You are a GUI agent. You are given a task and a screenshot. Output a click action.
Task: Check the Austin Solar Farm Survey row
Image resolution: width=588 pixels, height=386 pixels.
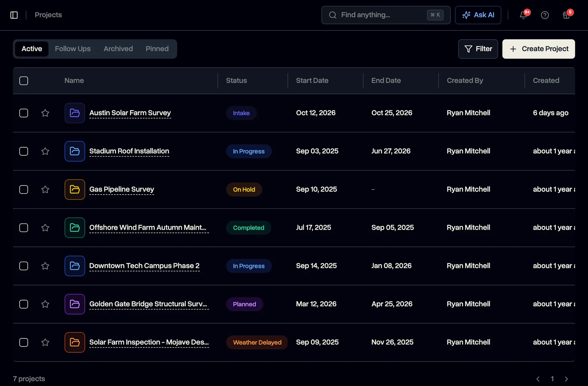(24, 113)
